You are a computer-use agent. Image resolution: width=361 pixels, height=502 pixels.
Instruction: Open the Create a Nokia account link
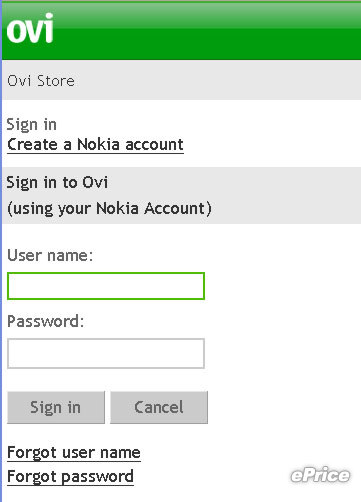point(95,145)
